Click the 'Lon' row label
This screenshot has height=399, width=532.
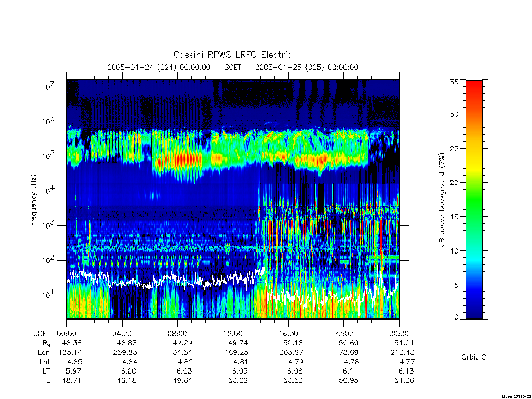coord(44,353)
